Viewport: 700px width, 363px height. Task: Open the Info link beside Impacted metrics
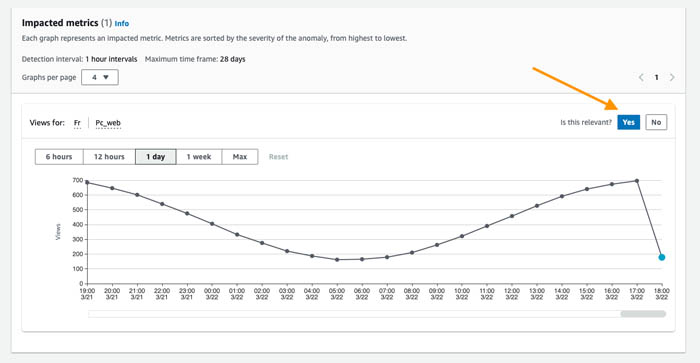(x=122, y=24)
